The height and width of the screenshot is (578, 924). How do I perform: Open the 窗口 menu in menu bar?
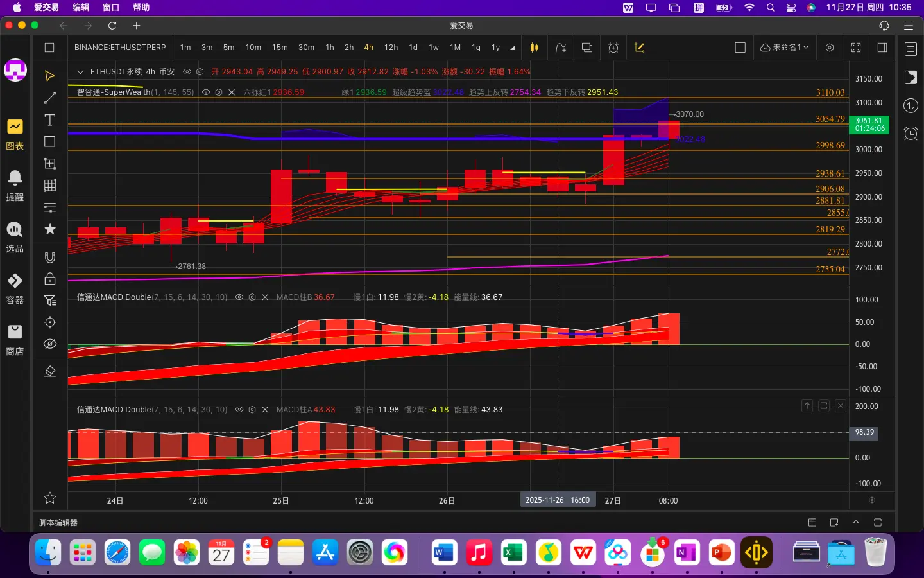[111, 8]
